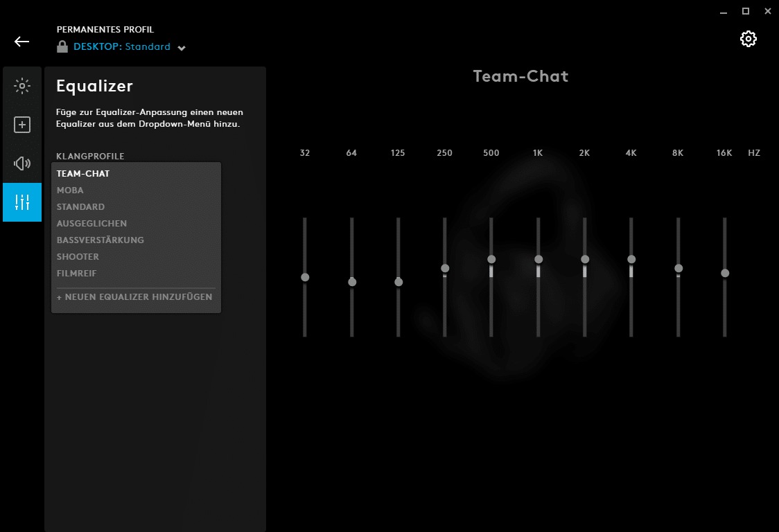Click + NEUEN EQUALIZER HINZUFÜGEN
The height and width of the screenshot is (532, 779).
(x=134, y=297)
